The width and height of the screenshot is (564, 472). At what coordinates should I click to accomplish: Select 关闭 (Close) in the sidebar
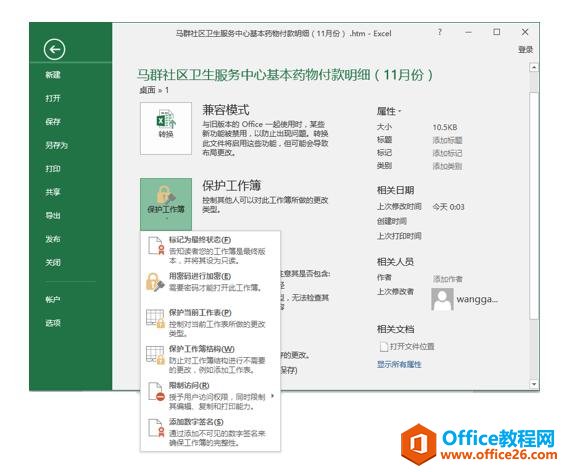(53, 263)
